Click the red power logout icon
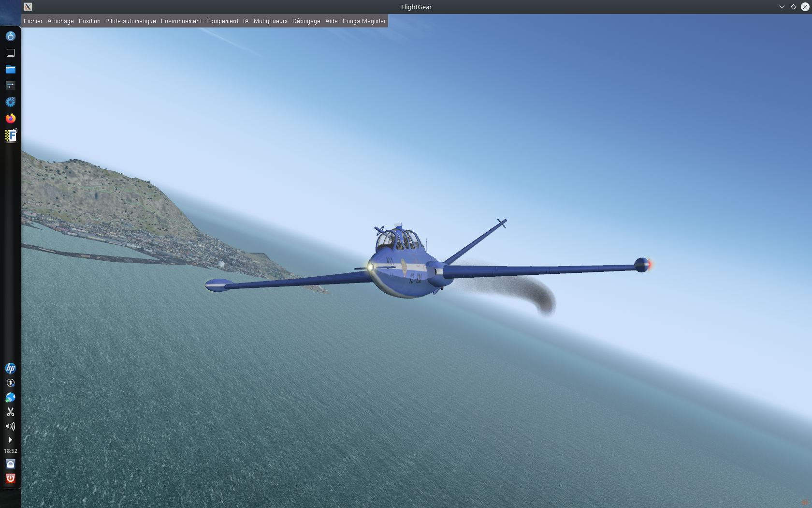 click(10, 478)
